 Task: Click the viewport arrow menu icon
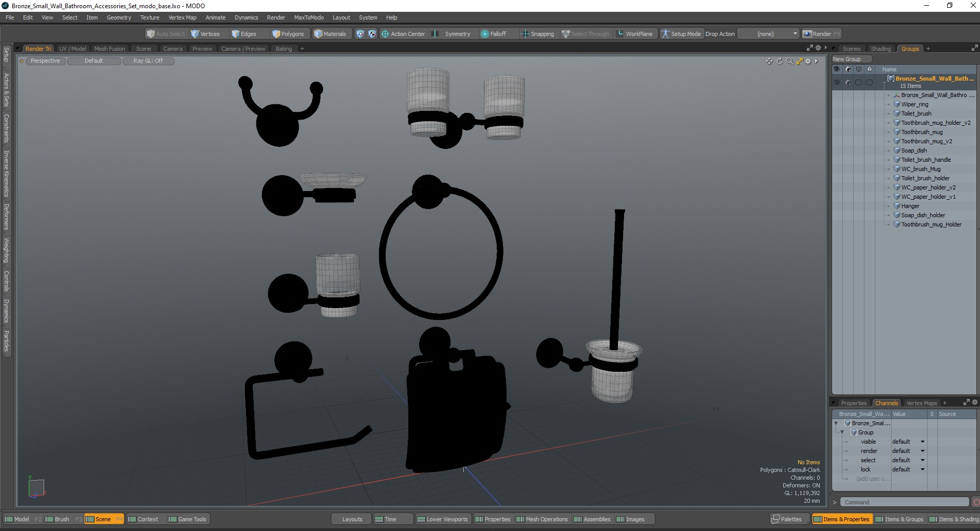(x=816, y=61)
